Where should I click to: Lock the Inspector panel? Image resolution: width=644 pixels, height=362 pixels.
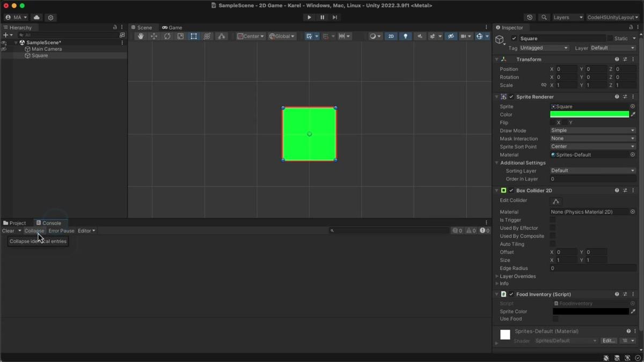click(x=631, y=27)
